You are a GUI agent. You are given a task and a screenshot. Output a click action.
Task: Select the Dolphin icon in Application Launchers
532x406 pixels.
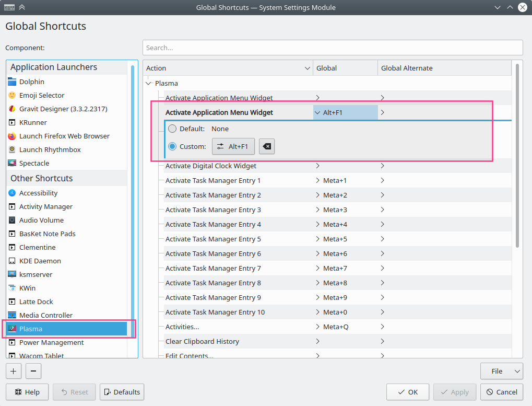(x=13, y=82)
